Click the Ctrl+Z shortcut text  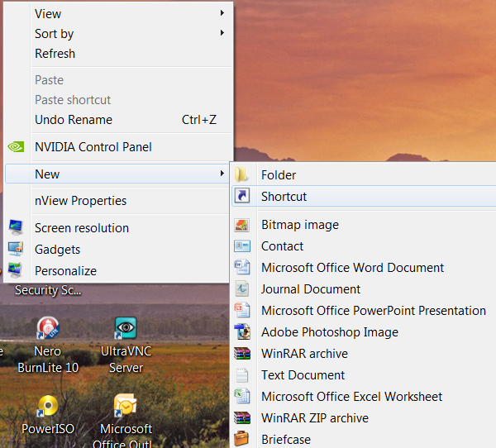(199, 120)
